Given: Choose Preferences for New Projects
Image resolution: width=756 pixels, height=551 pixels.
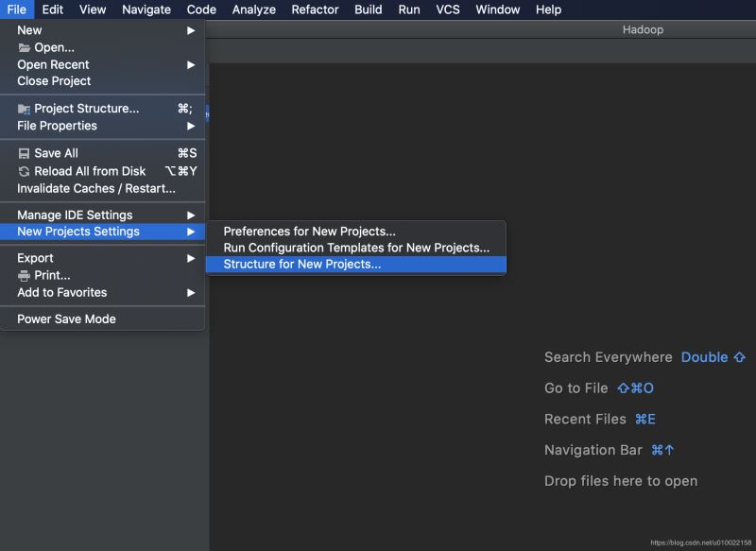Looking at the screenshot, I should pos(309,232).
